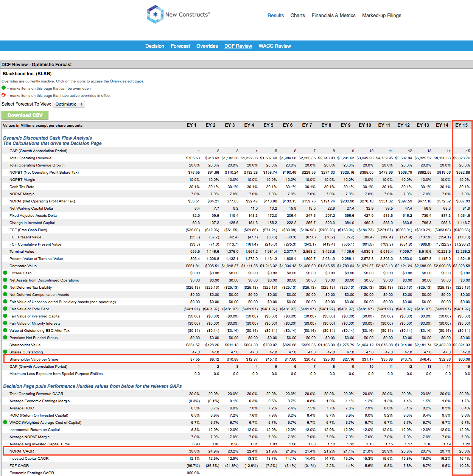Click the EY 15 column header
Viewport: 473px width, 476px height.
(461, 125)
